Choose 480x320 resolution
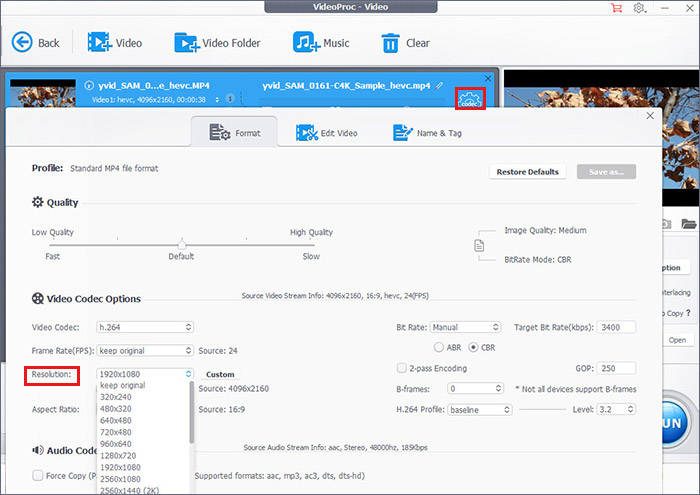Viewport: 700px width, 495px height. pos(143,408)
